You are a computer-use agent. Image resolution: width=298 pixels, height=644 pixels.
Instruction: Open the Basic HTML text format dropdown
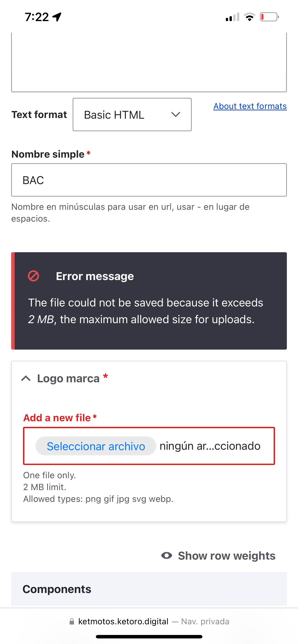132,115
